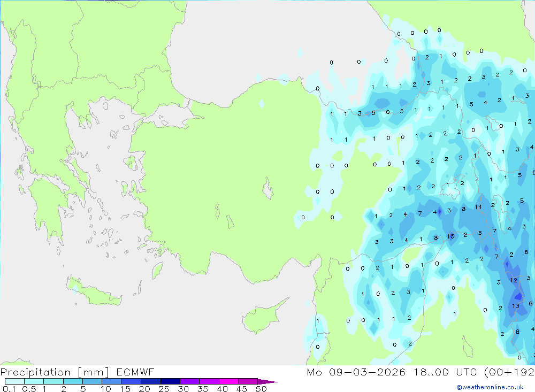535x392 pixels.
Task: Click the 25–30 mm navy legend swatch
Action: click(x=170, y=381)
